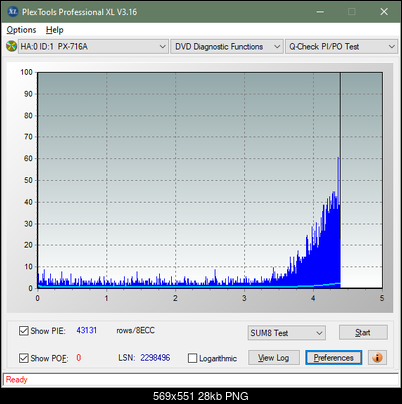The height and width of the screenshot is (404, 402).
Task: Click the rows/8ECC label
Action: (x=135, y=330)
